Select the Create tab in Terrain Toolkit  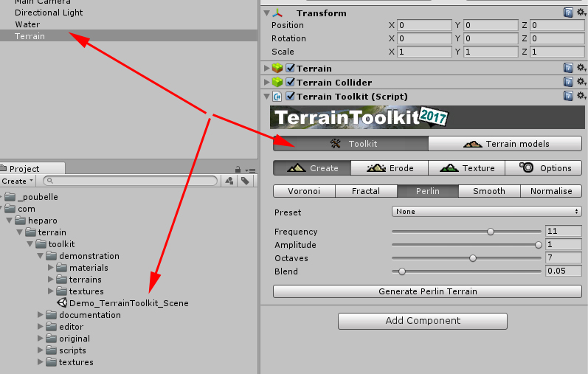pyautogui.click(x=312, y=168)
